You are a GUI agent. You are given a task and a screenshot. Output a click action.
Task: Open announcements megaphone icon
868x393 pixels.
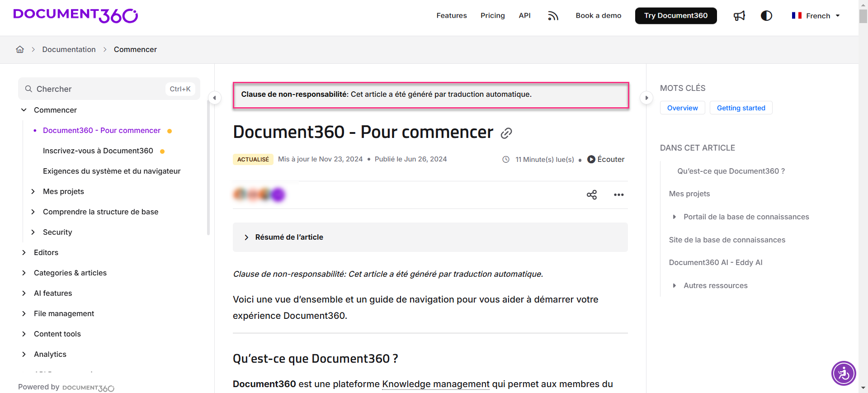(739, 16)
